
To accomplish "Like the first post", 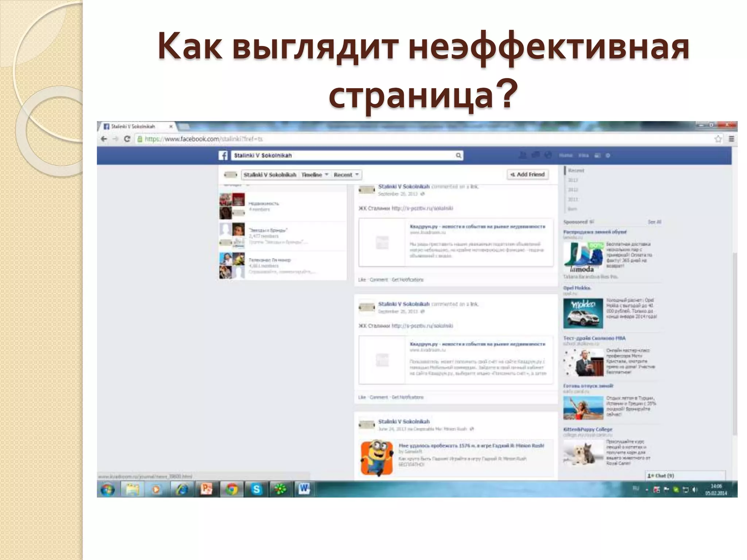I will 362,280.
